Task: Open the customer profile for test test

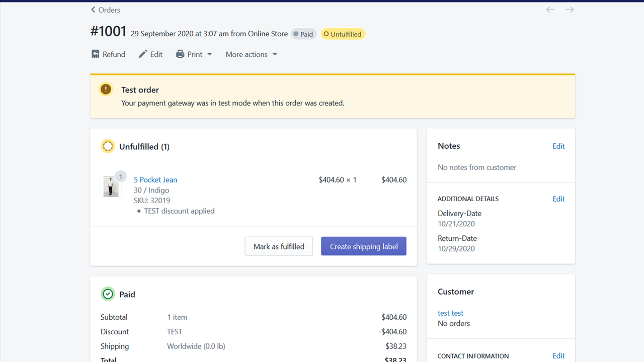Action: point(450,313)
